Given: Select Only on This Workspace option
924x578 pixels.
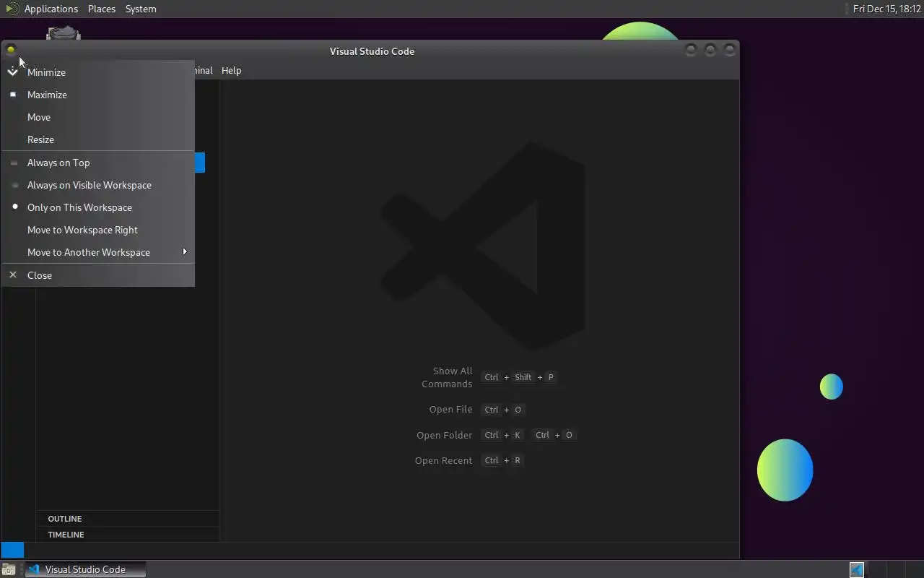Looking at the screenshot, I should click(98, 207).
